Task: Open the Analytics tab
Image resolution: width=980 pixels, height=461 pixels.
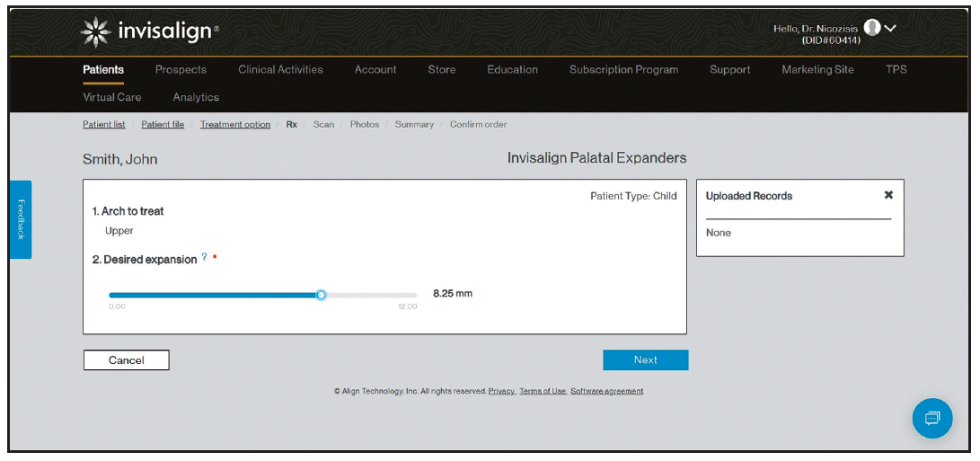Action: pyautogui.click(x=196, y=97)
